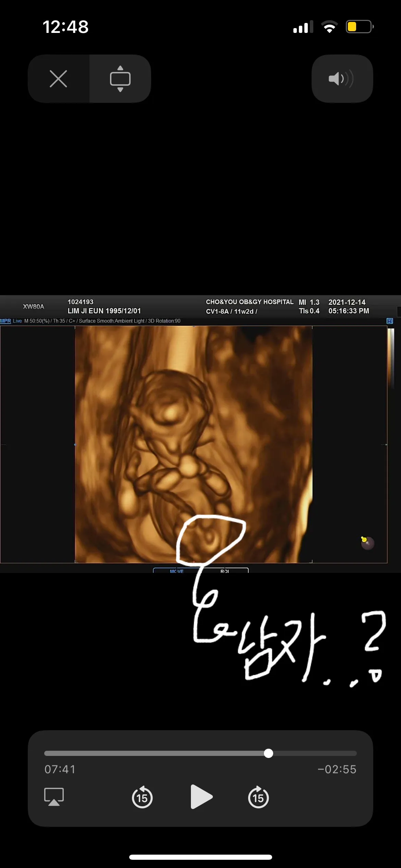Open the AirPlay screen mirroring icon
Viewport: 401px width, 868px height.
tap(54, 797)
